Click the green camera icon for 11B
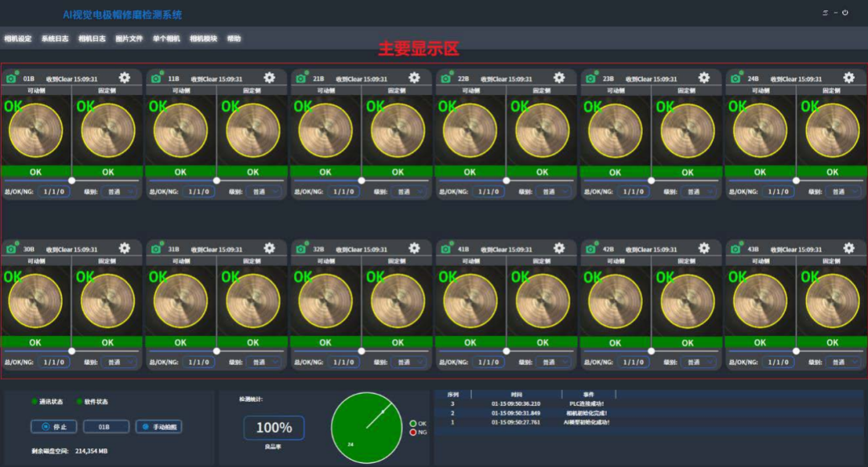Viewport: 868px width, 467px height. pyautogui.click(x=156, y=78)
